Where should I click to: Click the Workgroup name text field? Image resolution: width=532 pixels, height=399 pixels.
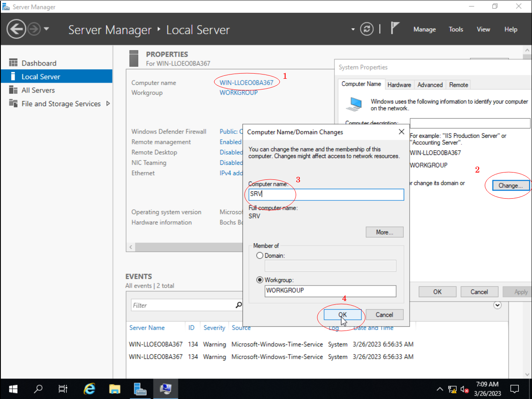point(331,291)
